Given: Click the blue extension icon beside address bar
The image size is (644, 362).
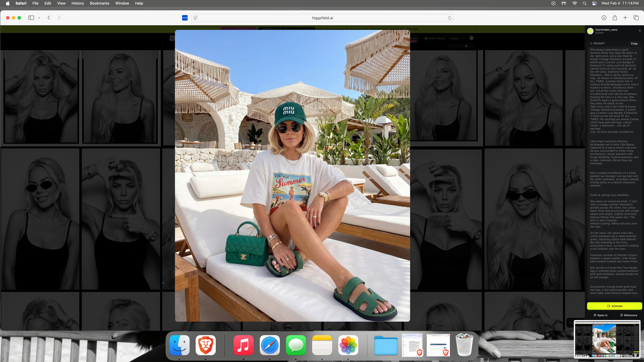Looking at the screenshot, I should click(185, 18).
